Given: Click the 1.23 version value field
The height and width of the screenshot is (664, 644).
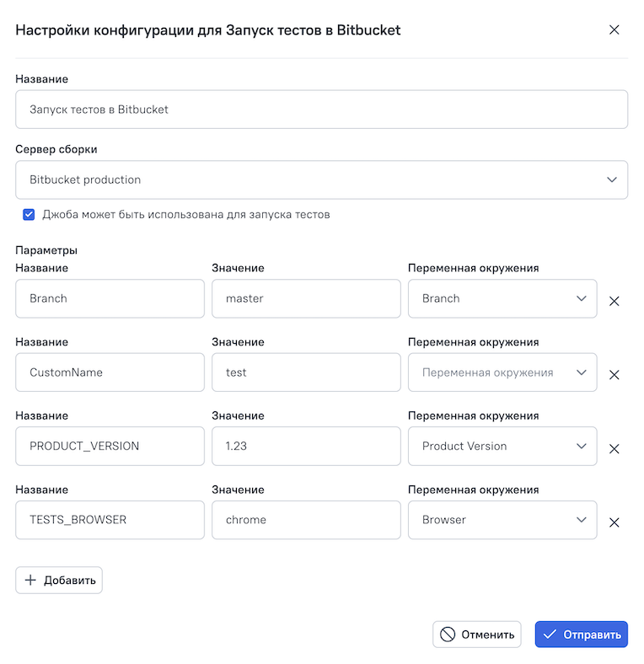Looking at the screenshot, I should 306,447.
